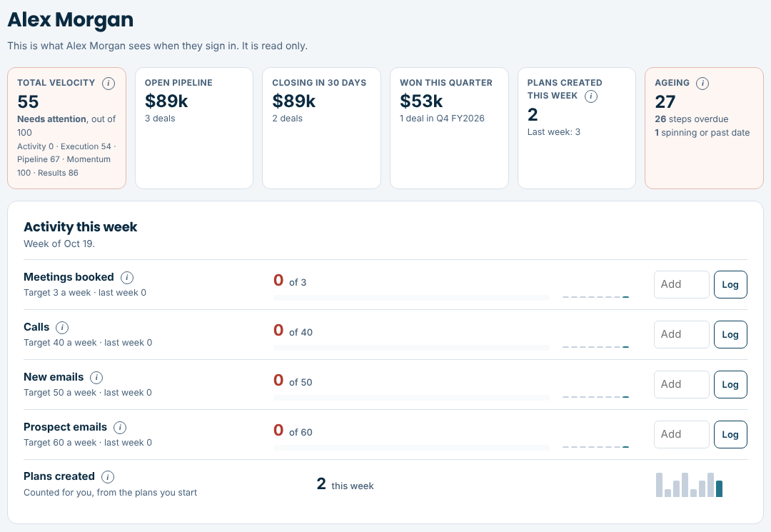This screenshot has width=771, height=532.
Task: Click '1 spinning or past date' text
Action: (x=702, y=132)
